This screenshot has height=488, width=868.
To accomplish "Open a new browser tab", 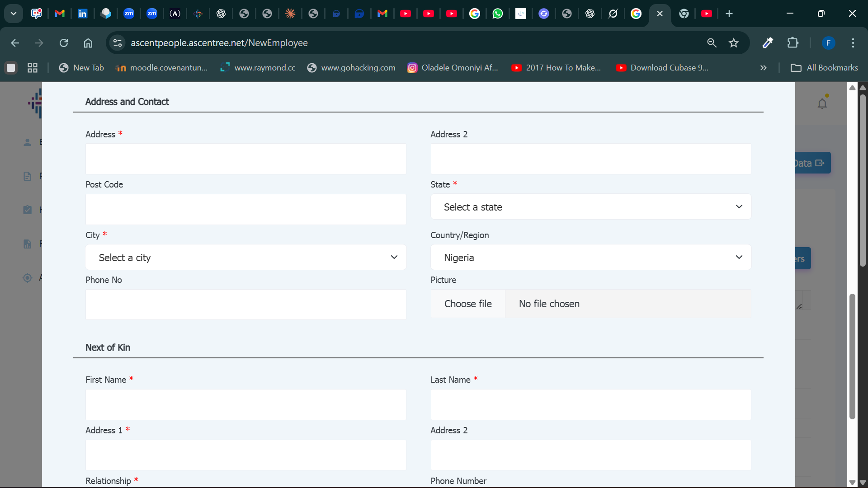I will [729, 14].
